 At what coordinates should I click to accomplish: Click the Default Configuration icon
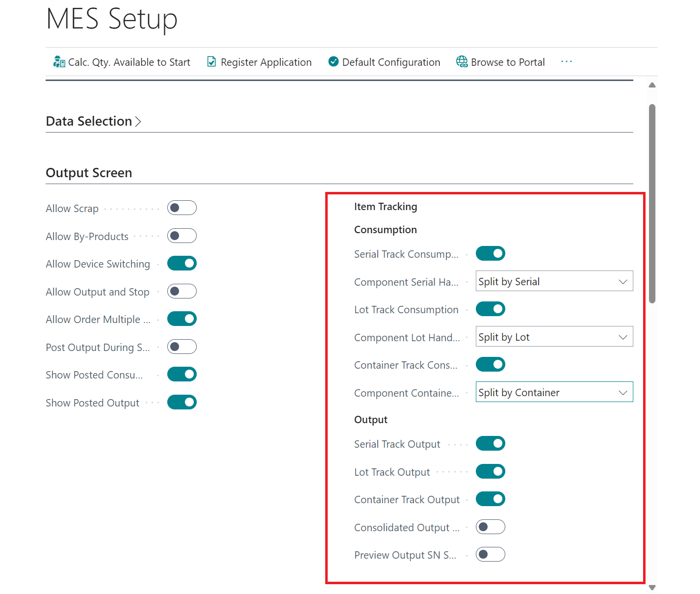point(333,61)
